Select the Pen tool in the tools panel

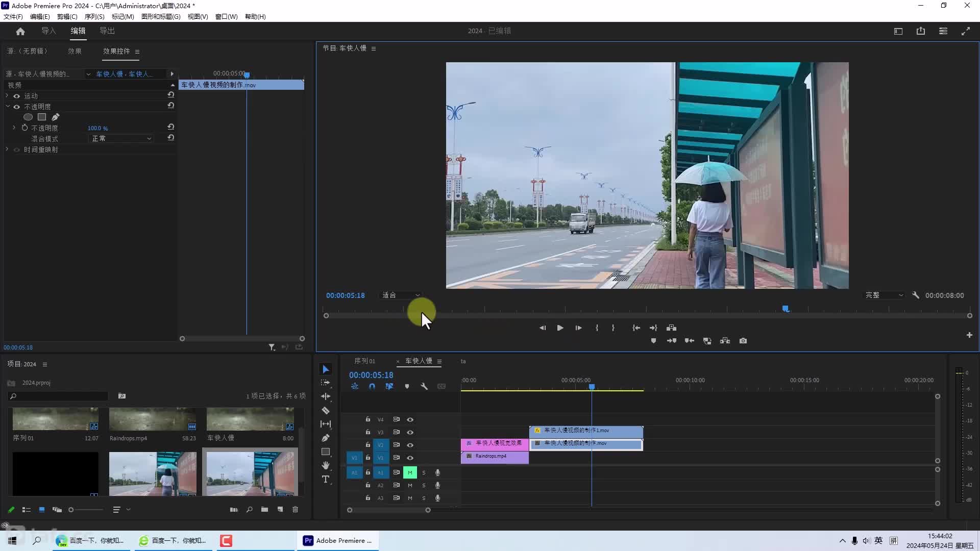pos(326,438)
